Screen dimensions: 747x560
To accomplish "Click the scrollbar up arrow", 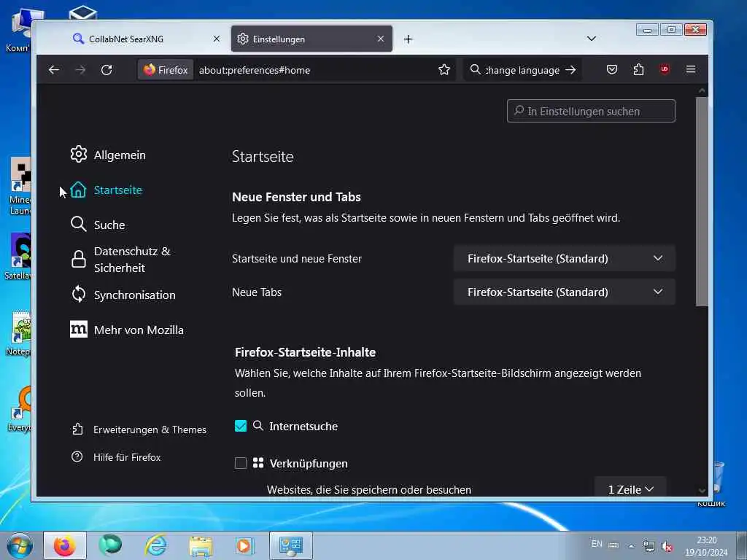I will click(702, 90).
